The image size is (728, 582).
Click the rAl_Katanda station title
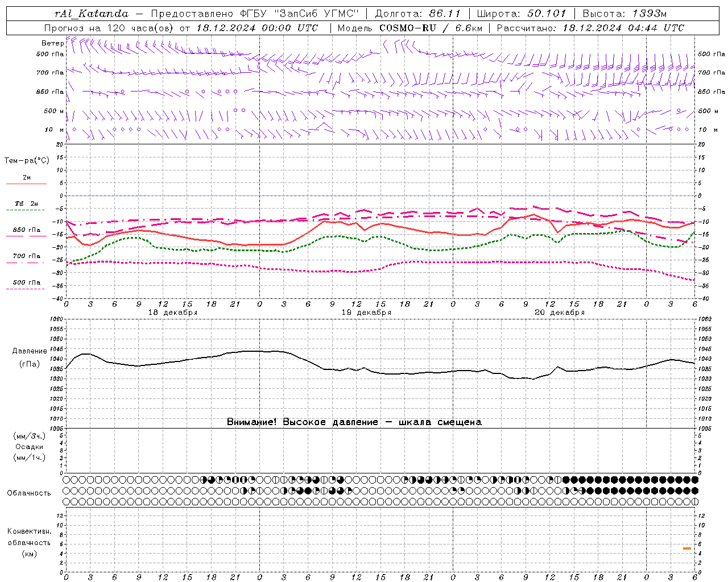point(92,14)
